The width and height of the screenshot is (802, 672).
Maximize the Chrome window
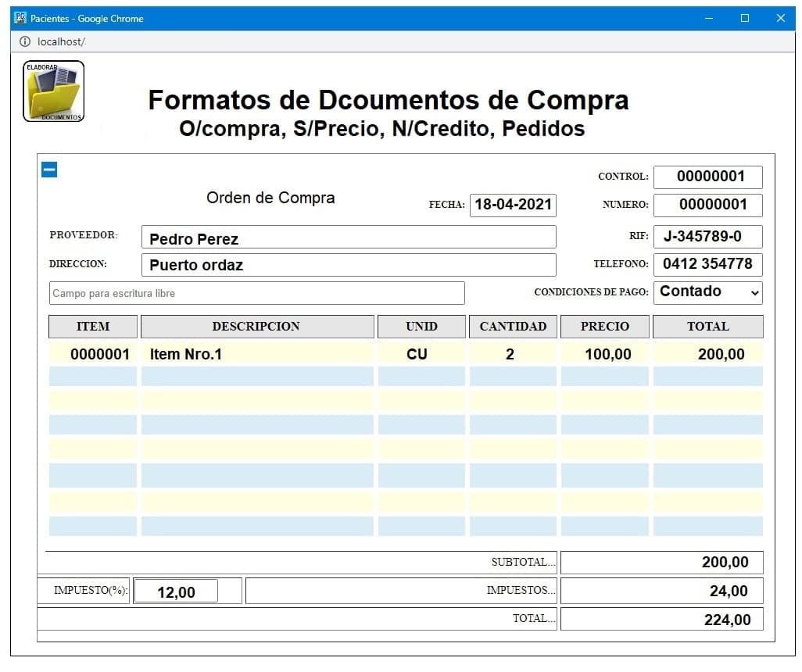tap(745, 19)
